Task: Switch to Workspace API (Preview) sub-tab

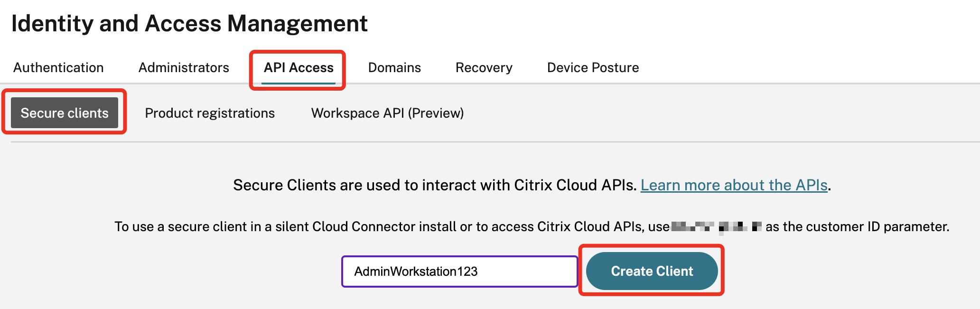Action: [387, 113]
